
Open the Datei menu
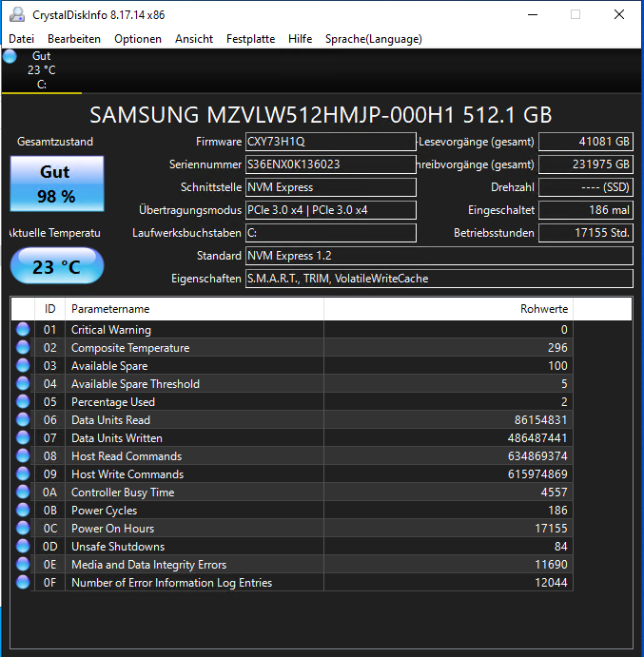point(21,39)
